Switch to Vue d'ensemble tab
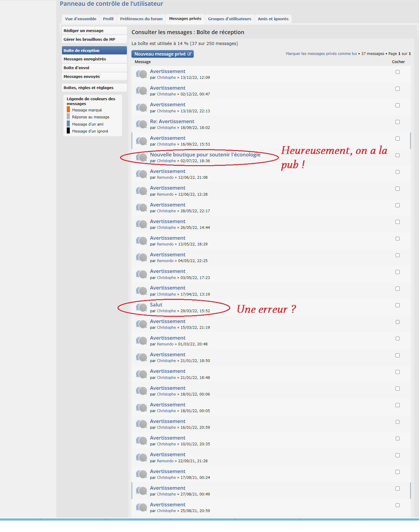 point(81,19)
